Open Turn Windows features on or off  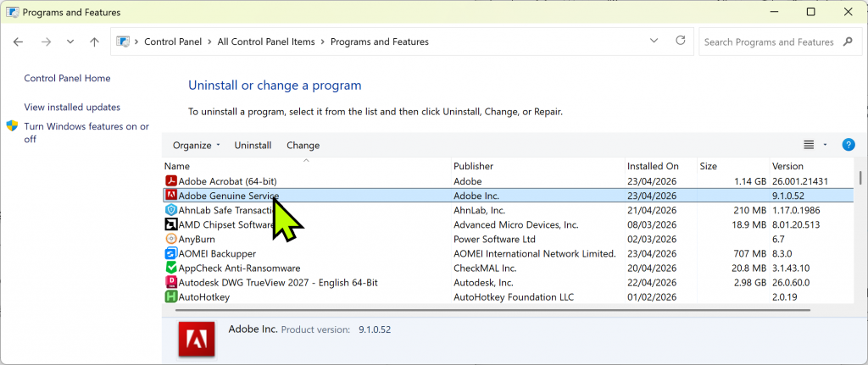pyautogui.click(x=86, y=133)
